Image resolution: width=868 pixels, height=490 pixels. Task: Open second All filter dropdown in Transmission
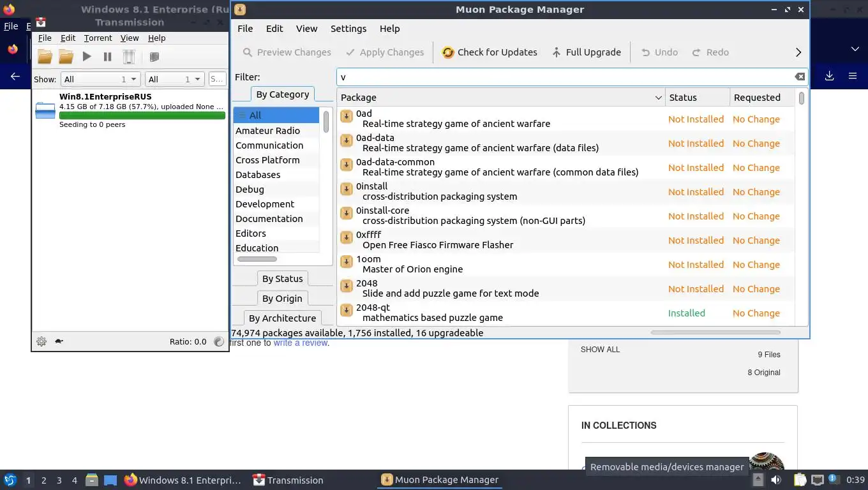pyautogui.click(x=174, y=79)
